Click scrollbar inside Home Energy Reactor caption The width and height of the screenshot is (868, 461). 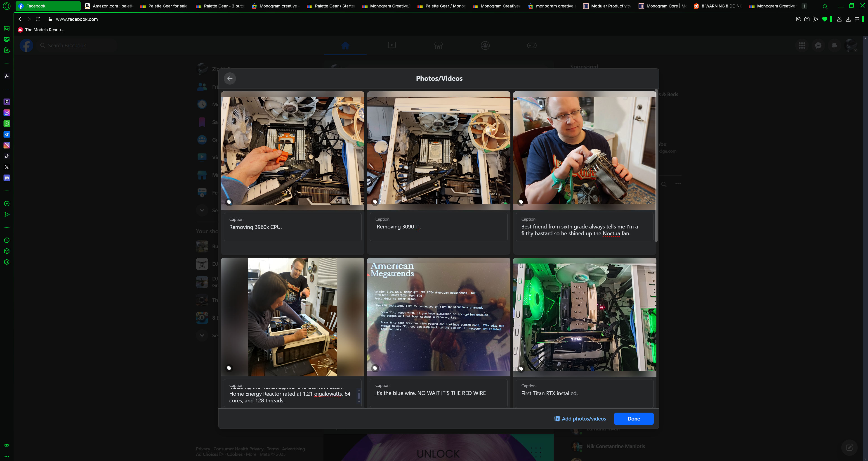click(359, 396)
